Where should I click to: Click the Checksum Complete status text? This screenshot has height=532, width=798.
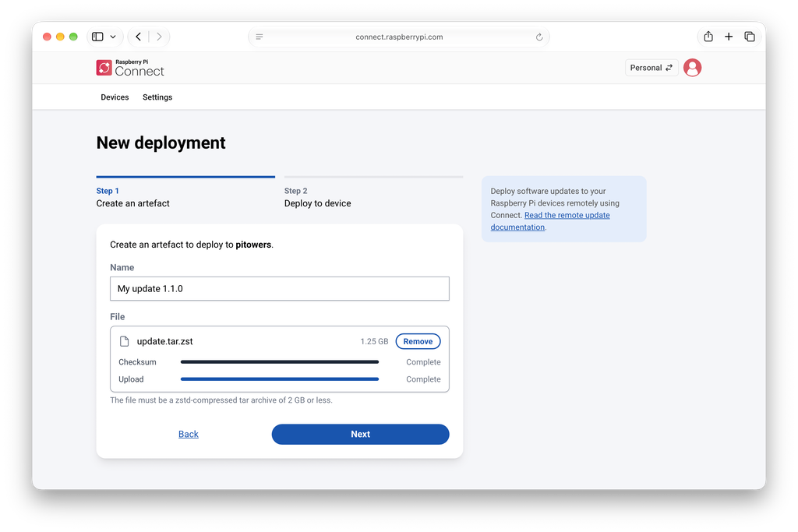(x=423, y=362)
